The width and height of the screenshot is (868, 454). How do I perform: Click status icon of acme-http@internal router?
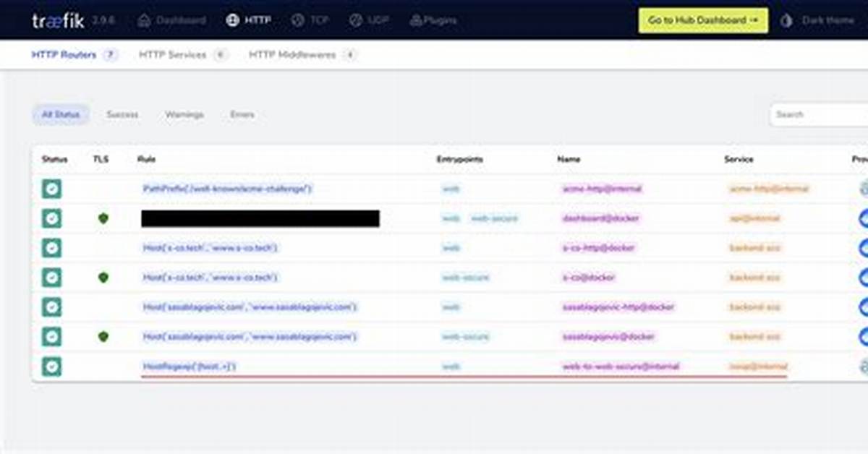[x=51, y=189]
